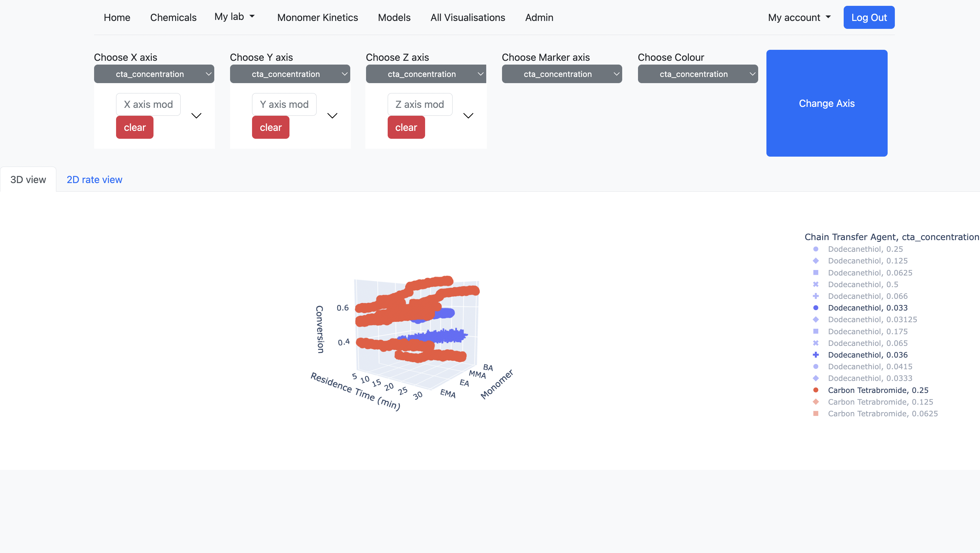
Task: Open the Choose Marker axis dropdown
Action: point(562,74)
